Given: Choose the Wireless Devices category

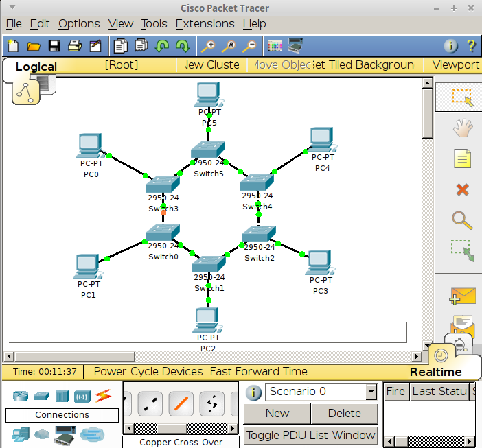Looking at the screenshot, I should [x=82, y=397].
